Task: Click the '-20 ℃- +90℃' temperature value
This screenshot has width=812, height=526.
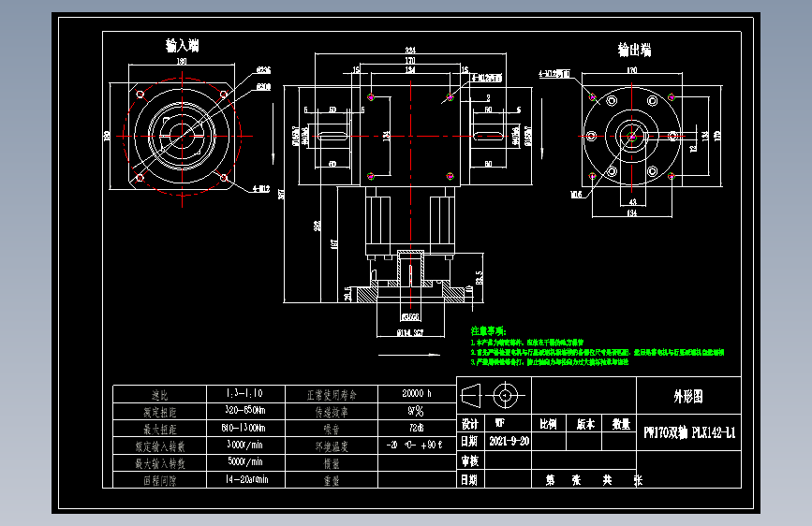Action: (414, 445)
